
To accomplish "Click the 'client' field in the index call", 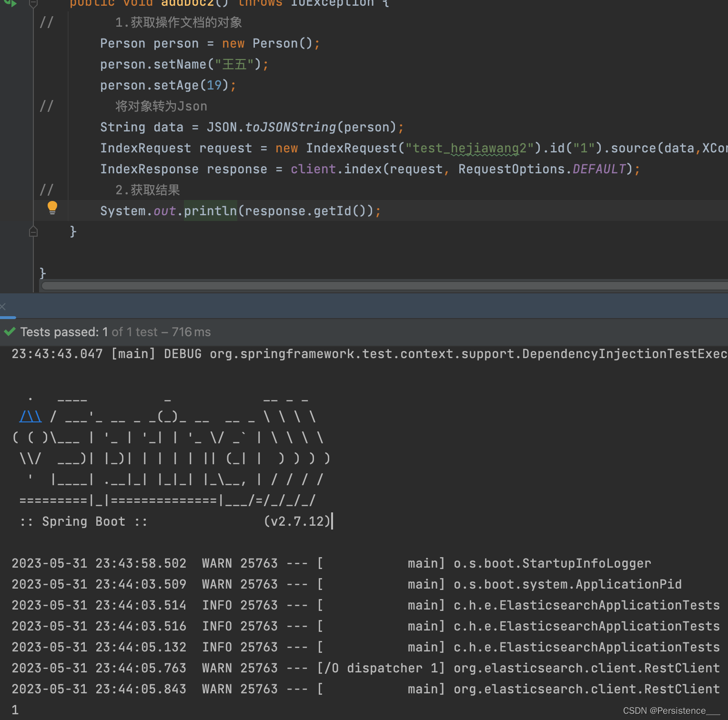I will pos(313,169).
